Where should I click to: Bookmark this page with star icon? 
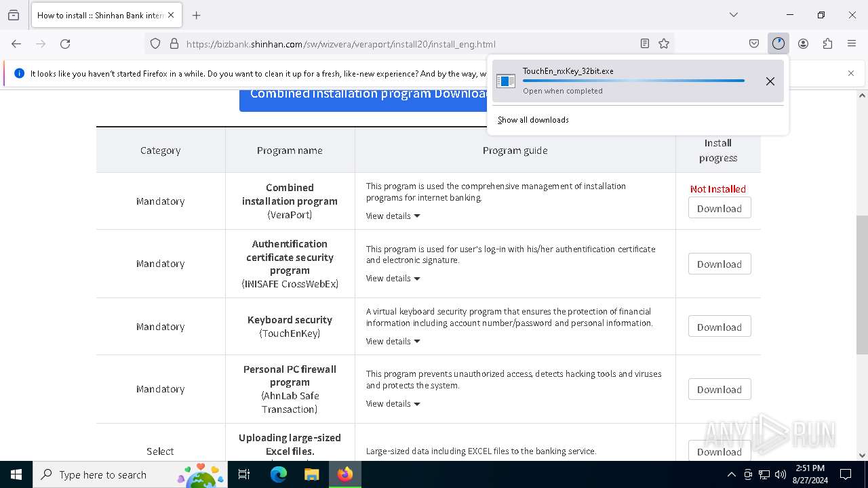pos(664,43)
